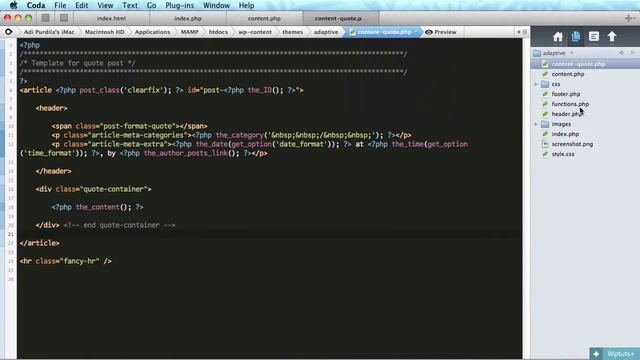
Task: Click the images folder icon
Action: point(545,124)
